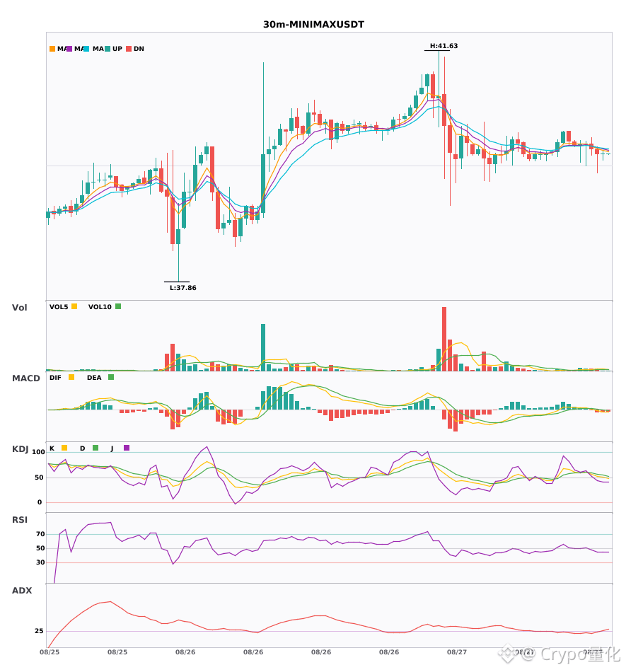Click the yellow DIF swatch
Image resolution: width=626 pixels, height=672 pixels.
71,377
